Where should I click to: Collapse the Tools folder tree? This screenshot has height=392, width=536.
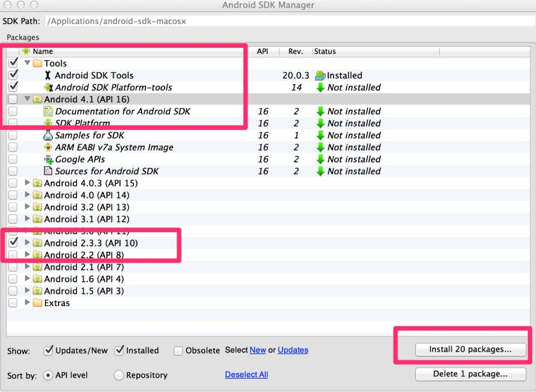tap(28, 63)
